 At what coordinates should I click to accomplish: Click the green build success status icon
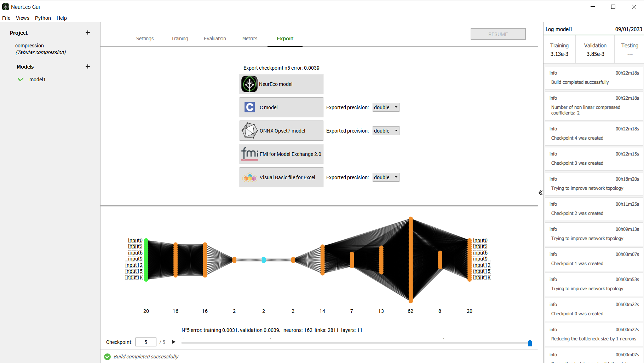[108, 357]
